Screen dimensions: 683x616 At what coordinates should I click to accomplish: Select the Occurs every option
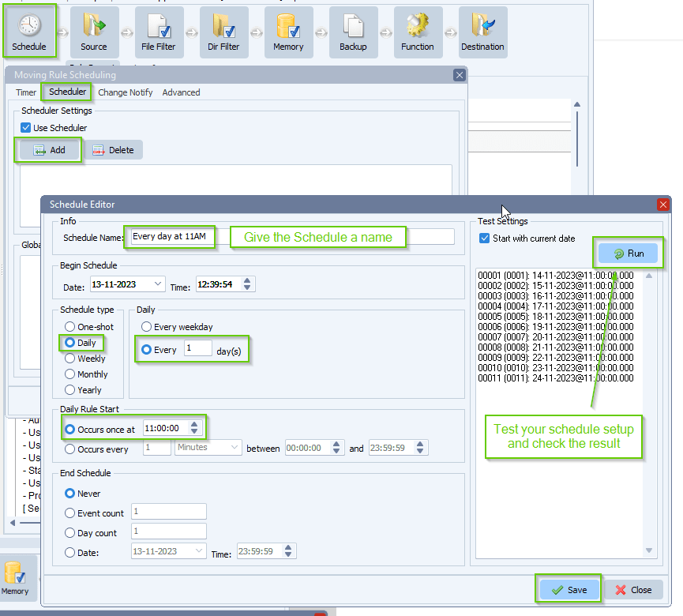tap(69, 449)
